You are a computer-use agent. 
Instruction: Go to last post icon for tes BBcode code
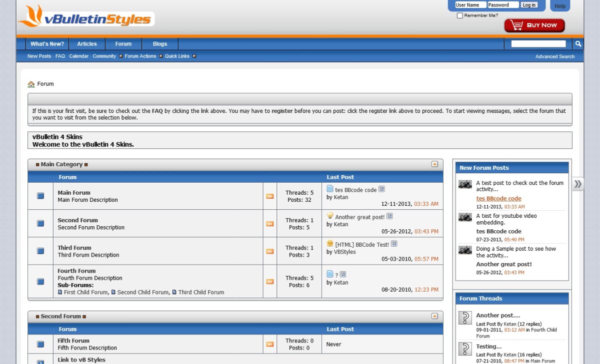click(382, 189)
